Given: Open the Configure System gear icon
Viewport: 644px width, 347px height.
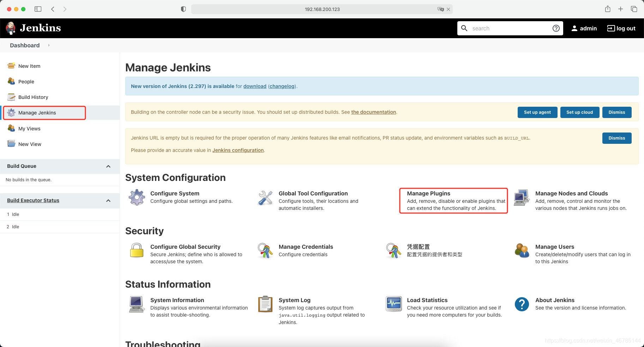Looking at the screenshot, I should click(137, 198).
